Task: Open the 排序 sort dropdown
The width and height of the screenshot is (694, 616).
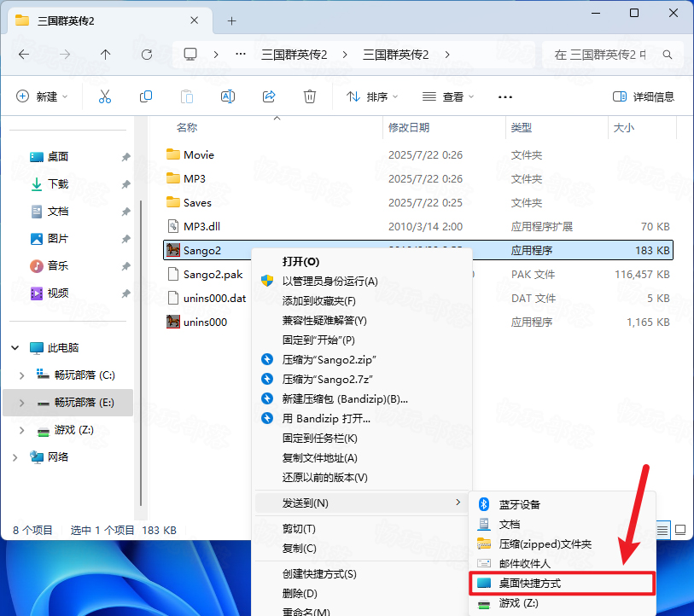Action: pyautogui.click(x=372, y=96)
